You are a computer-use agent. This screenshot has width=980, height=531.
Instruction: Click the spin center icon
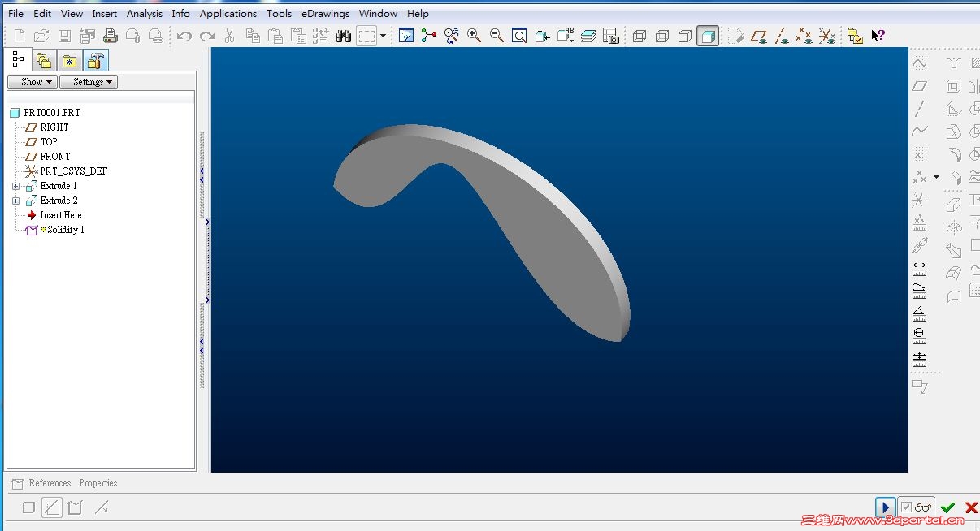click(x=429, y=36)
